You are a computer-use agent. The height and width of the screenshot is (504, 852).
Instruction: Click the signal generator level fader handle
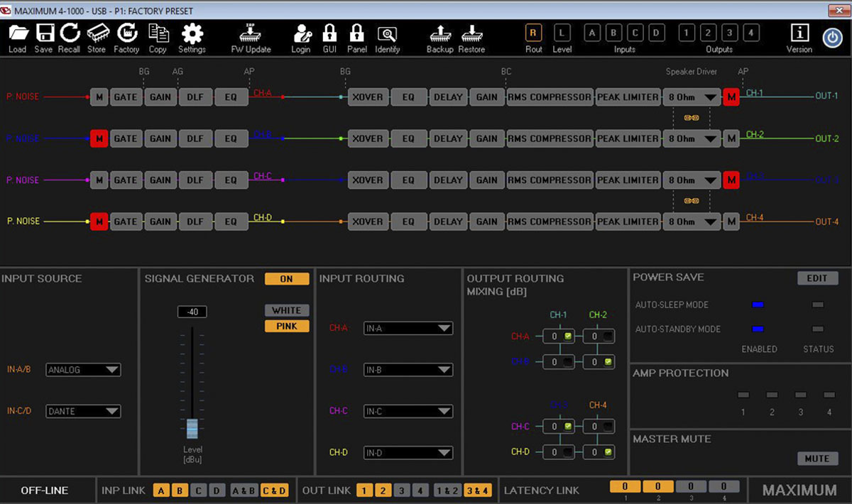click(192, 428)
